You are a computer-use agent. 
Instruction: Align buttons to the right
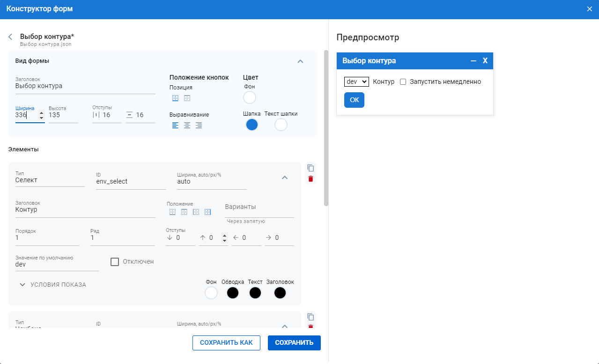199,125
